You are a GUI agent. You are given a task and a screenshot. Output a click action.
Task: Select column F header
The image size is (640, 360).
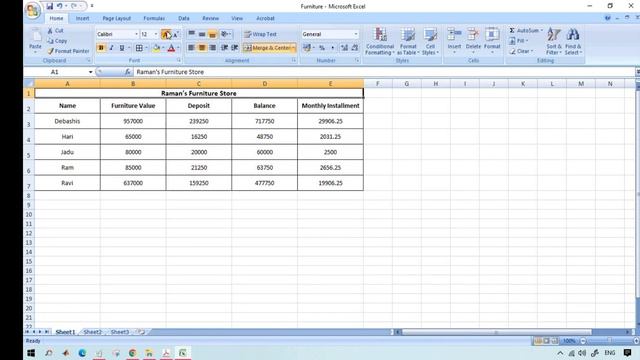click(378, 84)
